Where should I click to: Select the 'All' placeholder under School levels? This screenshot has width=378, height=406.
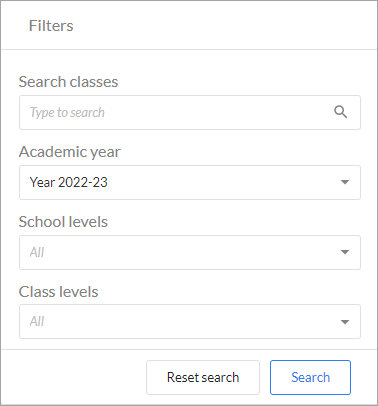37,252
